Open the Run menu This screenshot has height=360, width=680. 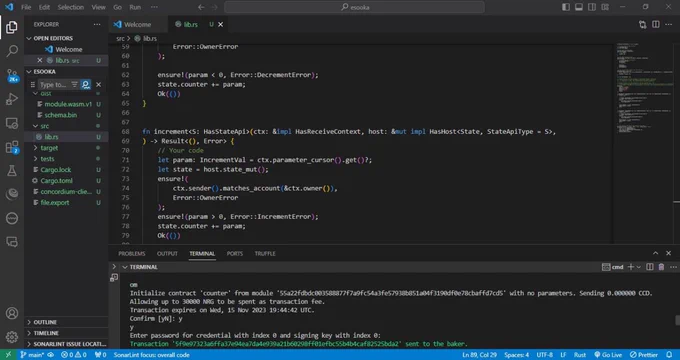135,7
